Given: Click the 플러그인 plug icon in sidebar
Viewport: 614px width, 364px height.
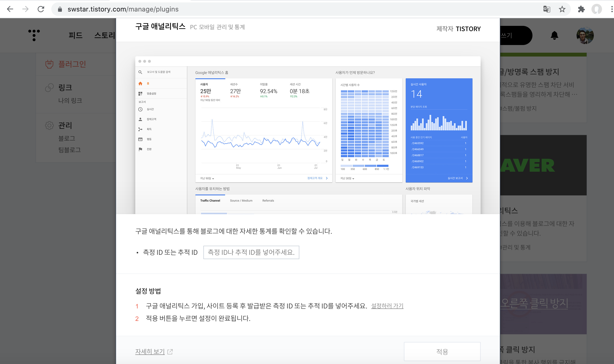Looking at the screenshot, I should (49, 64).
